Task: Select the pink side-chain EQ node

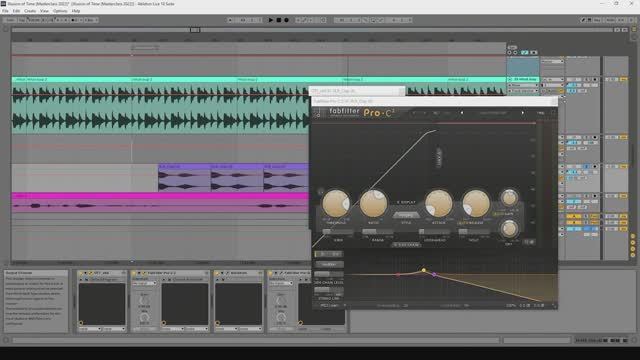Action: pos(398,275)
